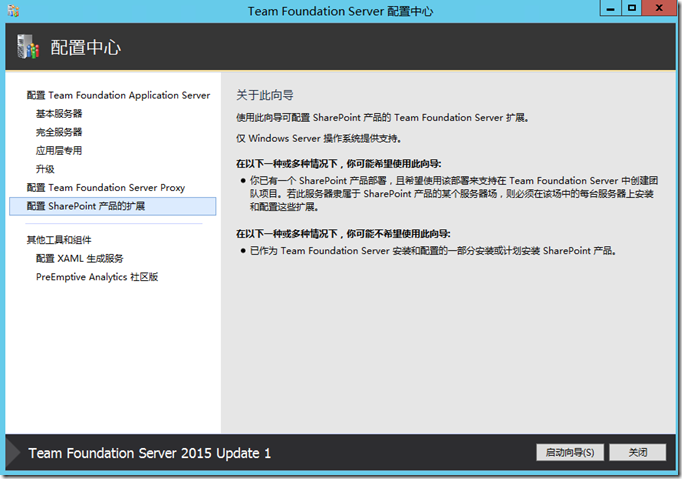Viewport: 682px width, 479px height.
Task: Start the wizard with 启动向导(S) button
Action: [x=570, y=452]
